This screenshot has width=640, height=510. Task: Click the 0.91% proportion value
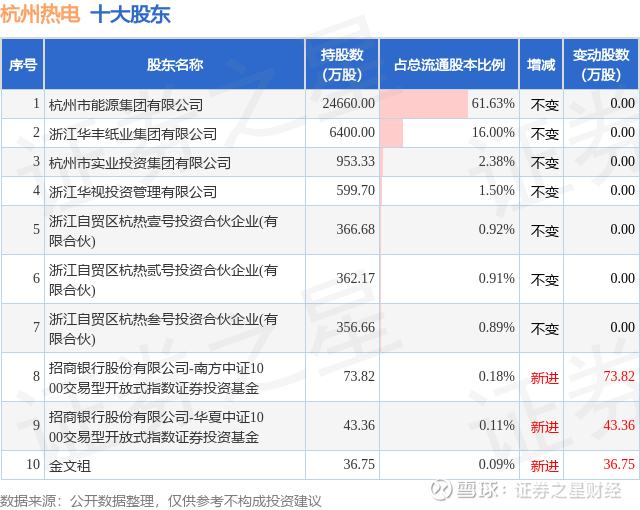click(x=496, y=278)
